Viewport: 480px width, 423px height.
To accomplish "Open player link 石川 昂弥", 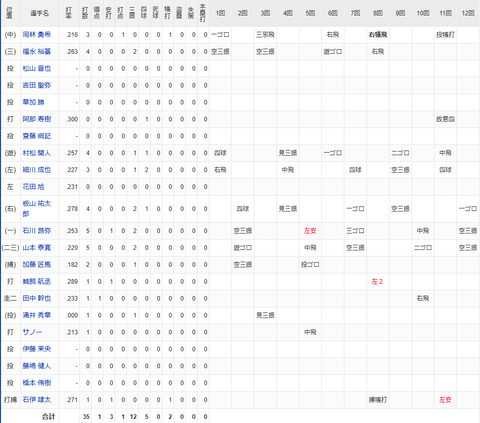I will pos(37,231).
